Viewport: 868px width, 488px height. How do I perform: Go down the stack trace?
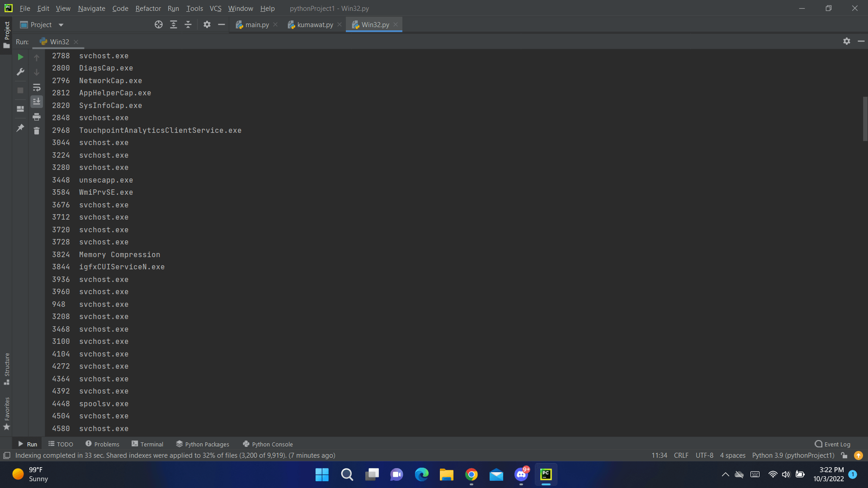tap(37, 72)
